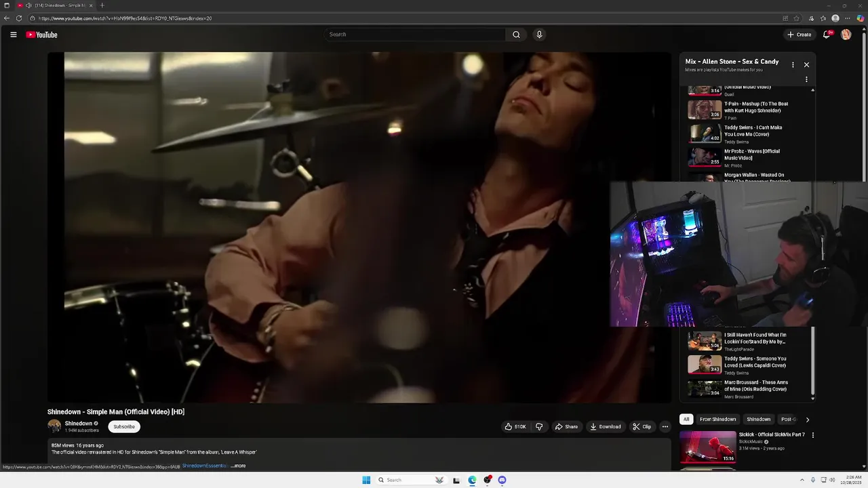
Task: Play Mr Probz Waves from playlist
Action: point(746,158)
